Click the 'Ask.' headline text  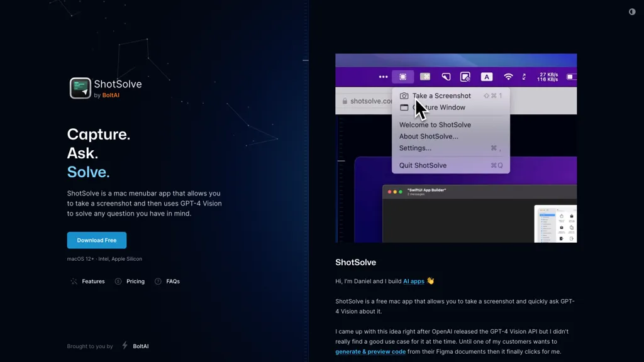click(82, 153)
